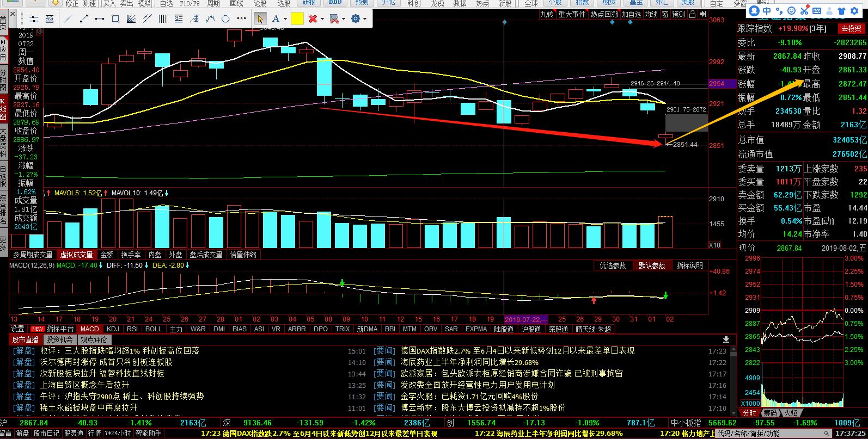Screen dimensions: 868x439
Task: Toggle the 窗 window button above the chart
Action: [x=665, y=14]
